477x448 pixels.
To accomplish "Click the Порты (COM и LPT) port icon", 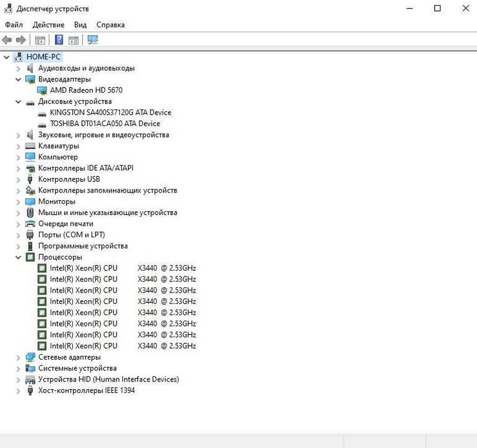I will [x=30, y=235].
